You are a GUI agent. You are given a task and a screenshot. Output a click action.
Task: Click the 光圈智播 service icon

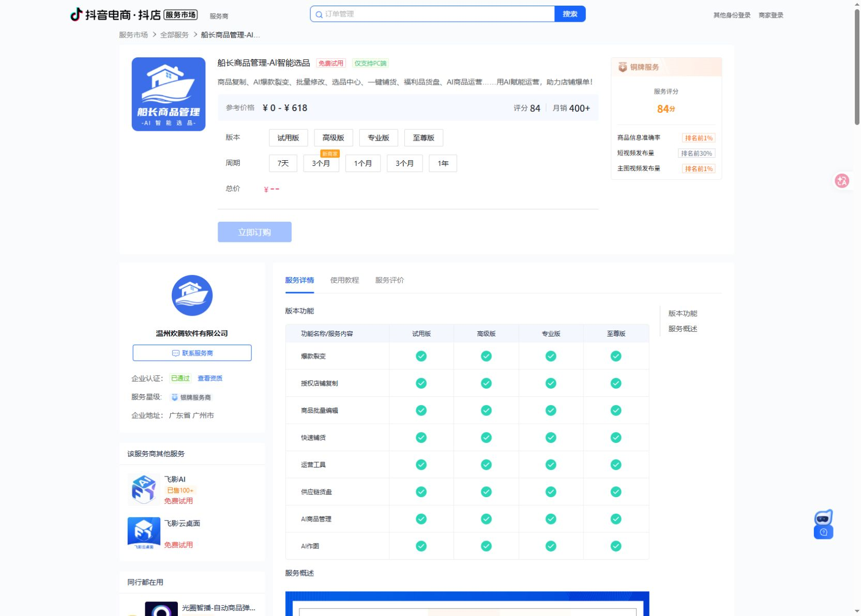(x=161, y=609)
